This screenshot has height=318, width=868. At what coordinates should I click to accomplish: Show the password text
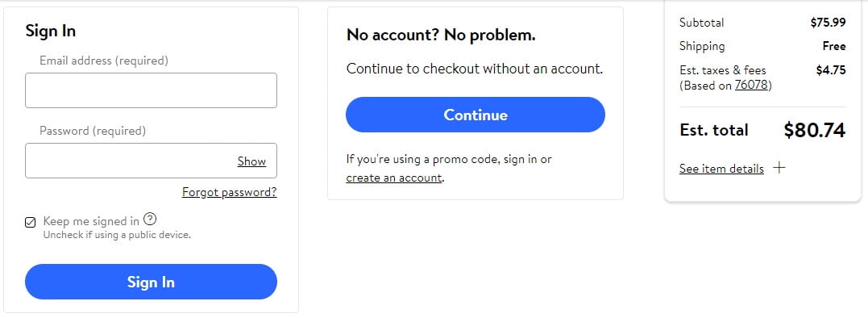(x=252, y=161)
